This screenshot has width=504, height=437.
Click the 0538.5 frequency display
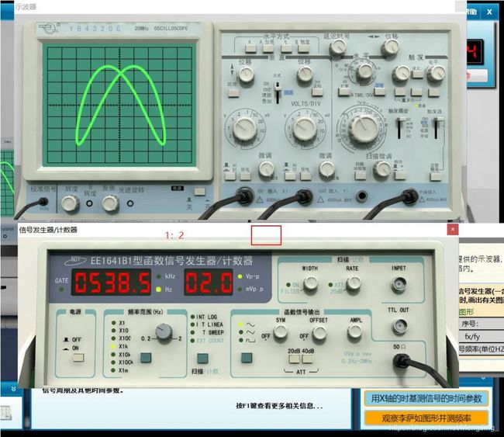[111, 283]
